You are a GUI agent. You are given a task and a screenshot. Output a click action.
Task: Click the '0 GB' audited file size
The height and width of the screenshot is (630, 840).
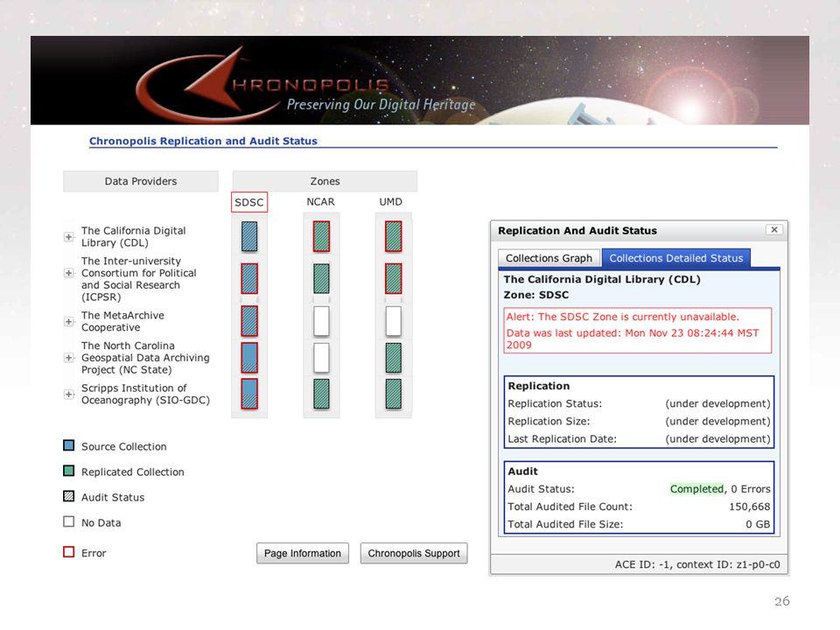click(758, 524)
